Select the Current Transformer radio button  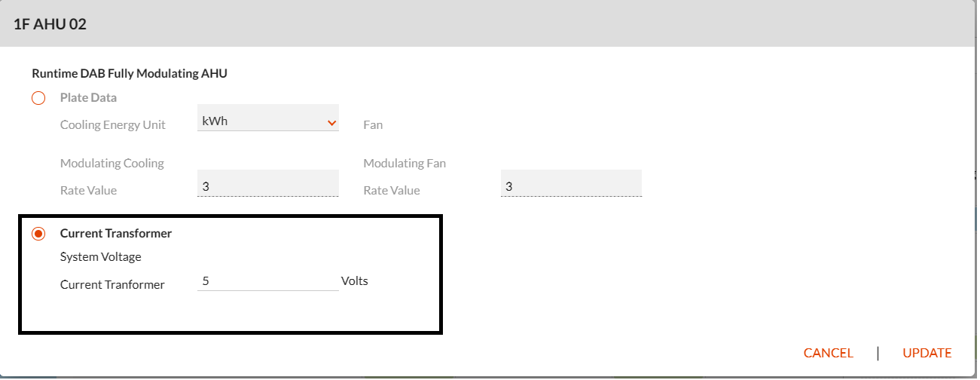coord(38,234)
